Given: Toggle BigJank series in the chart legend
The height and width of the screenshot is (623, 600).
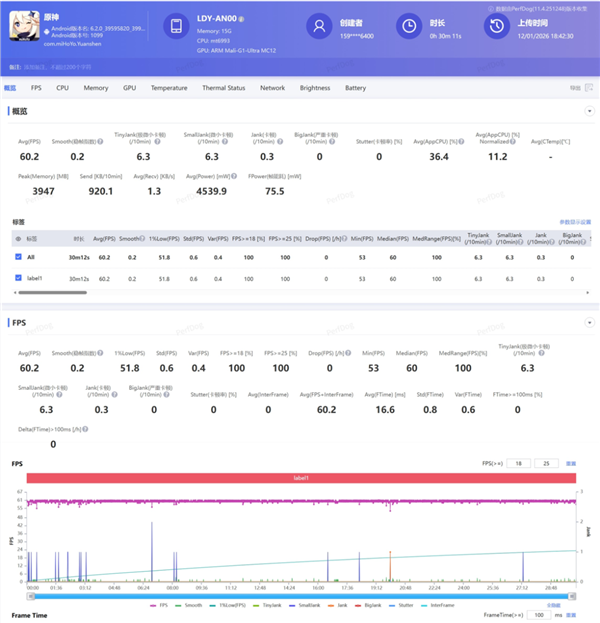Looking at the screenshot, I should point(368,605).
